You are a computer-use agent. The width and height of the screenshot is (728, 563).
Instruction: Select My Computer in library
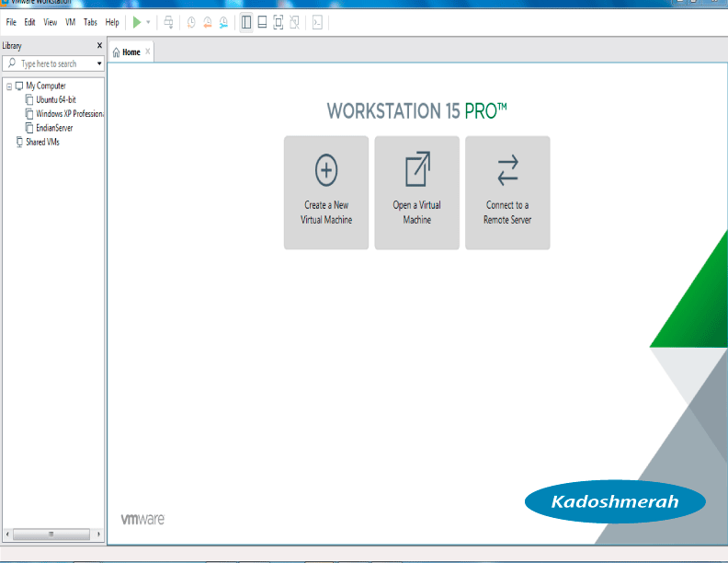point(46,86)
